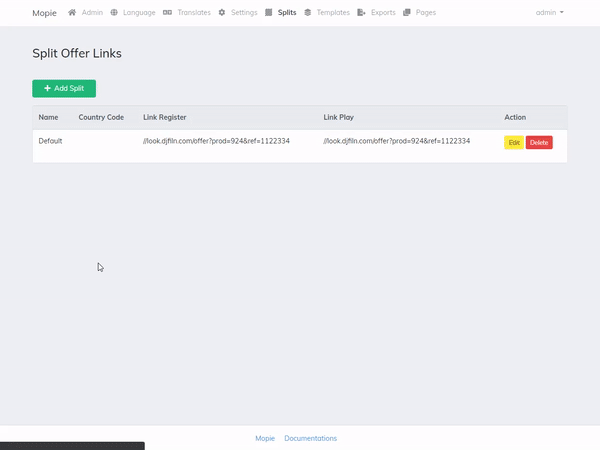Click the Translates icon in navbar
This screenshot has height=450, width=600.
click(x=167, y=13)
